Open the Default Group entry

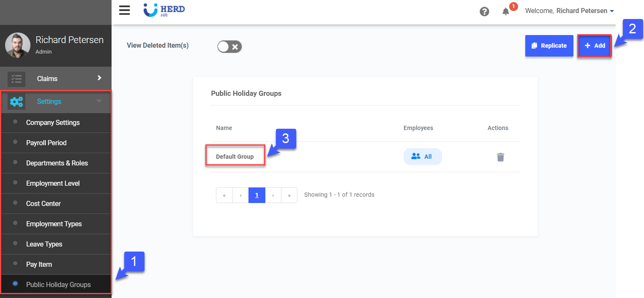tap(235, 157)
